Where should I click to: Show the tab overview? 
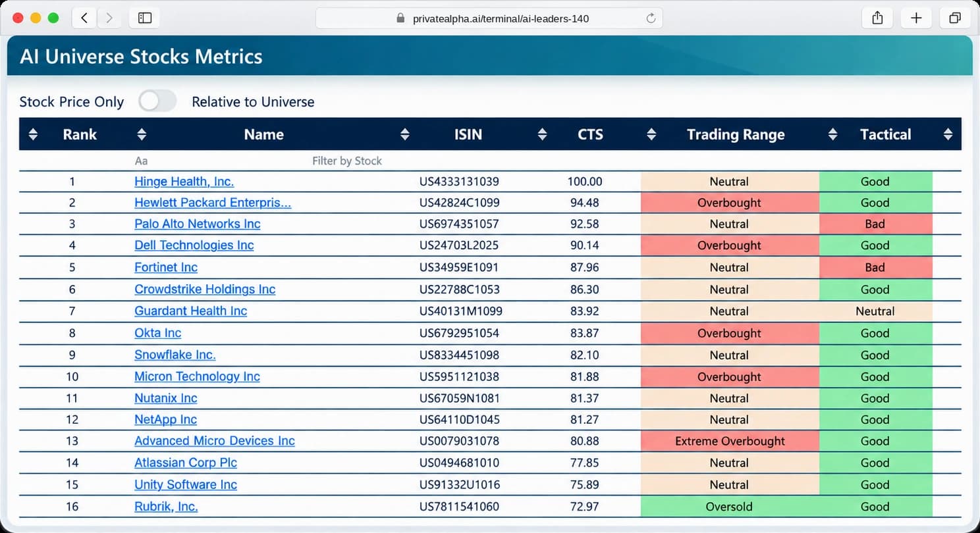(955, 18)
